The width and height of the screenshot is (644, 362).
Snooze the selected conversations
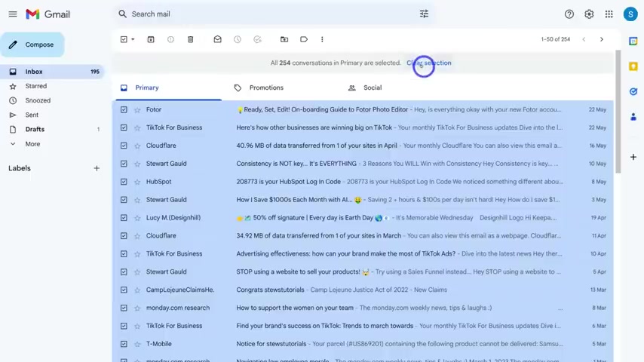tap(238, 39)
